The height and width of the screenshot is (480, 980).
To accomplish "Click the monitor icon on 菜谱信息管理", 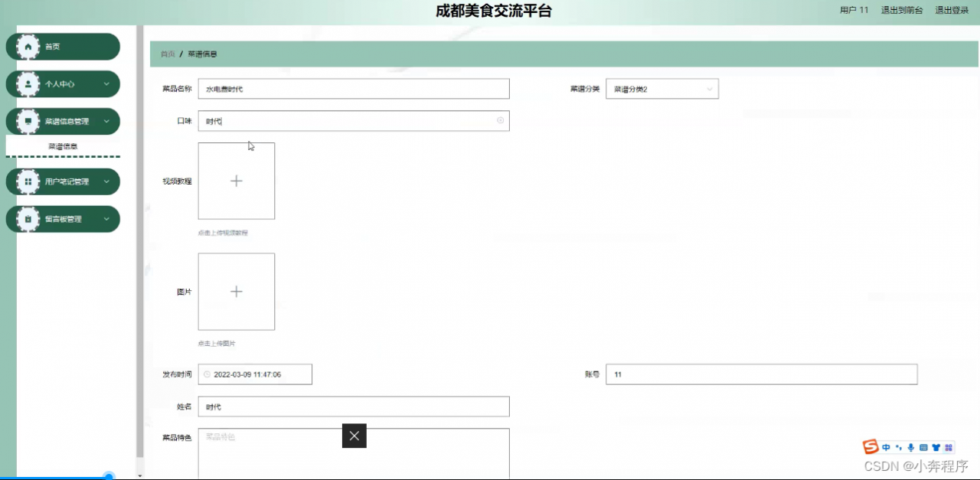I will [x=28, y=121].
